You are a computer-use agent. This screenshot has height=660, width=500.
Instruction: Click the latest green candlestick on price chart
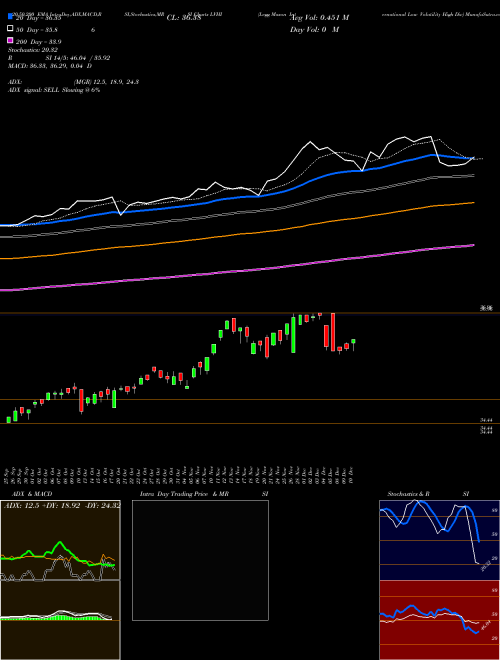tap(353, 341)
